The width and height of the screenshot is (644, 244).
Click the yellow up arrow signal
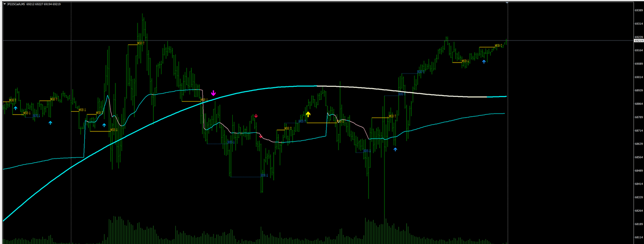[308, 114]
